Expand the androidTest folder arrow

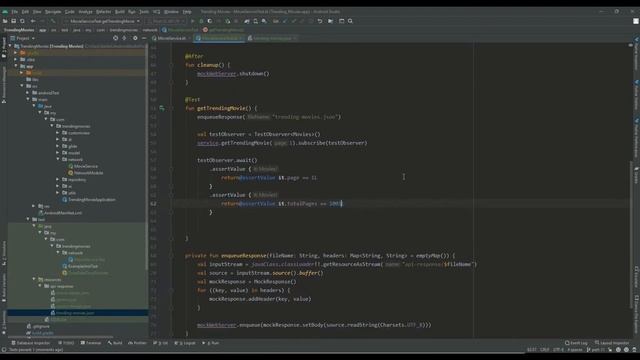point(28,93)
